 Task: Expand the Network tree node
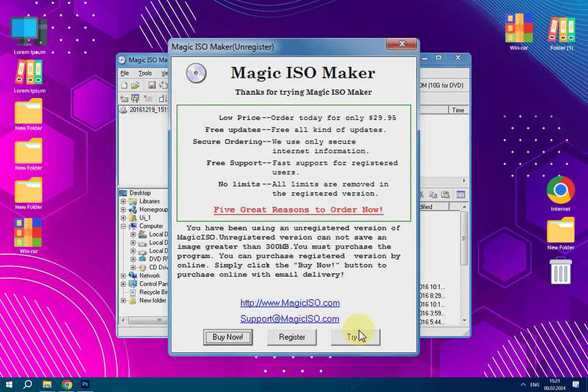[123, 276]
